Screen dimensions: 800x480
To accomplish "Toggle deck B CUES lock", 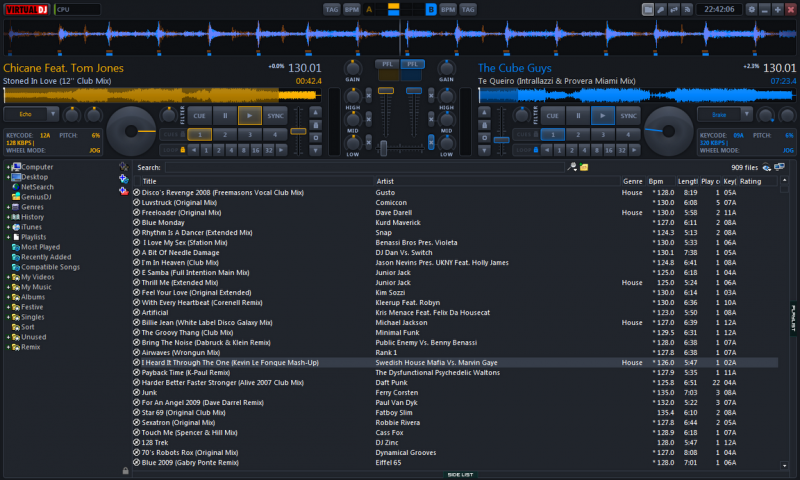I will pos(536,135).
